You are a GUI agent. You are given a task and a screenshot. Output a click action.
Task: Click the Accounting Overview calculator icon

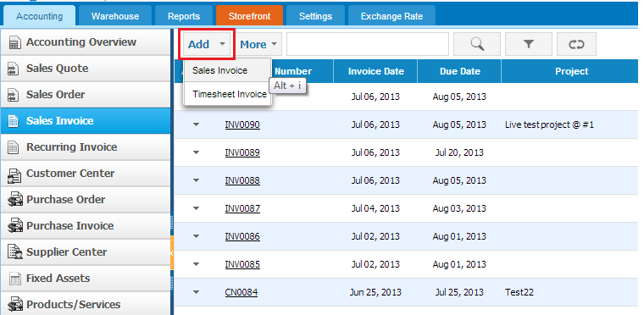14,42
